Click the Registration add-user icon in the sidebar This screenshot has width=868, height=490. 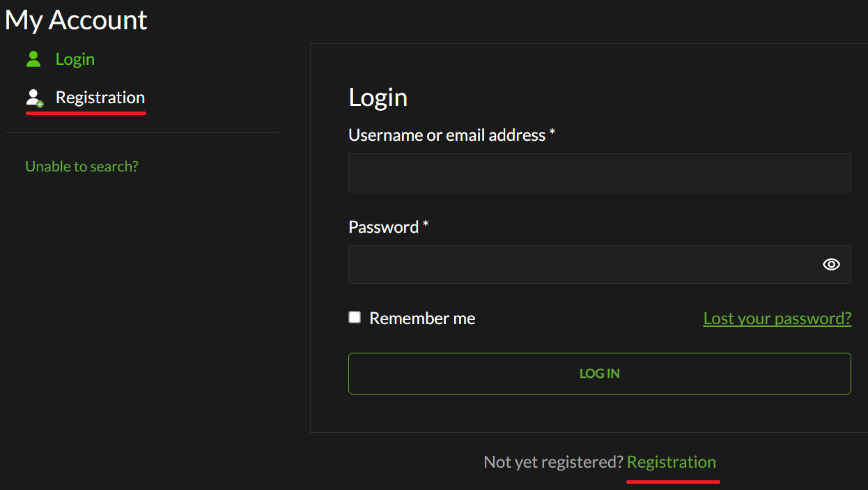pyautogui.click(x=33, y=97)
